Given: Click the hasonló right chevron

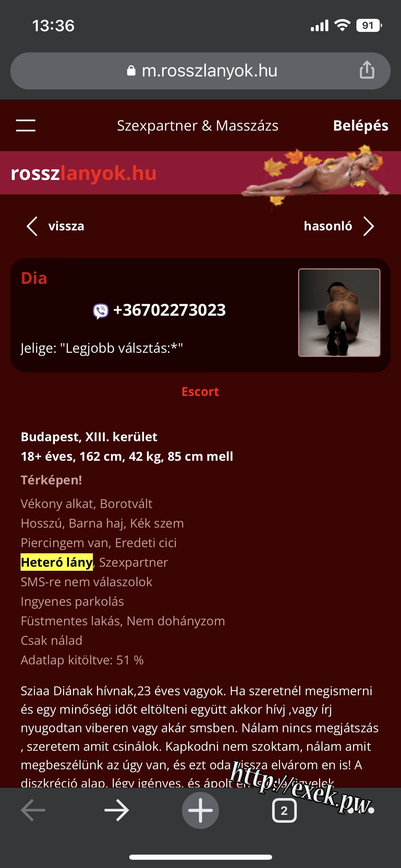Looking at the screenshot, I should tap(368, 226).
